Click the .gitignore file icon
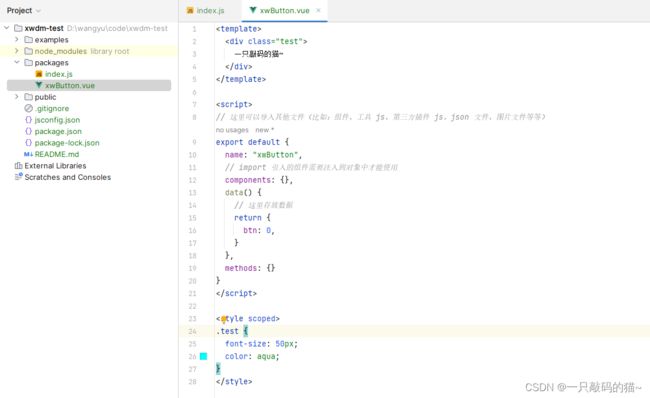The width and height of the screenshot is (650, 398). pos(28,108)
